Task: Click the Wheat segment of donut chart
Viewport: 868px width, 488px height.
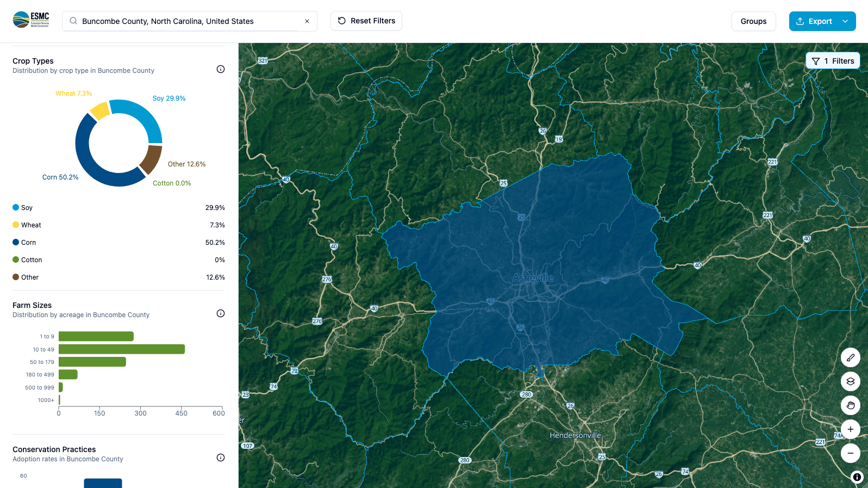Action: [x=100, y=110]
